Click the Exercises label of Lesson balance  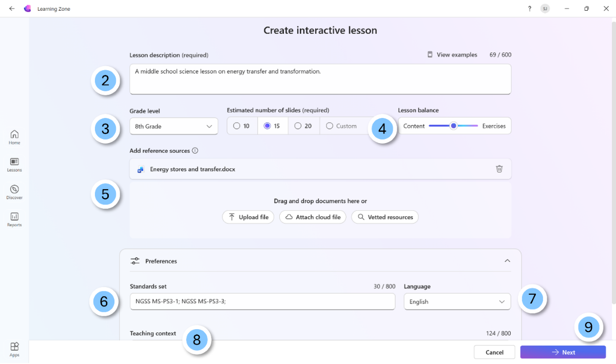pyautogui.click(x=494, y=126)
